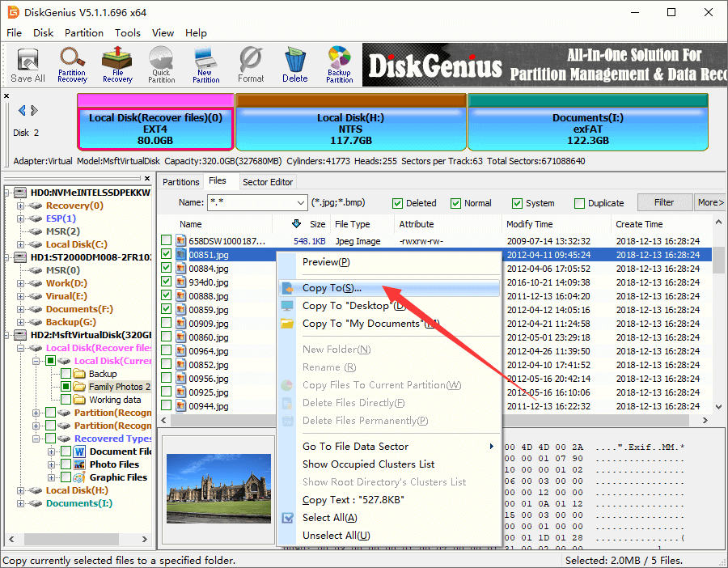The height and width of the screenshot is (568, 728).
Task: Click the Backup folder icon in tree
Action: pyautogui.click(x=80, y=374)
